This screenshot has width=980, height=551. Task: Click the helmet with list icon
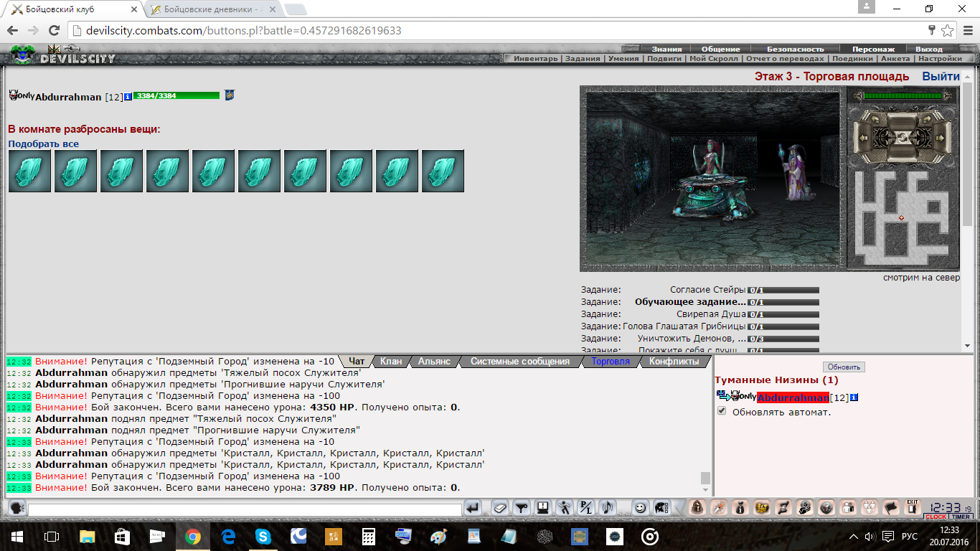[x=661, y=507]
